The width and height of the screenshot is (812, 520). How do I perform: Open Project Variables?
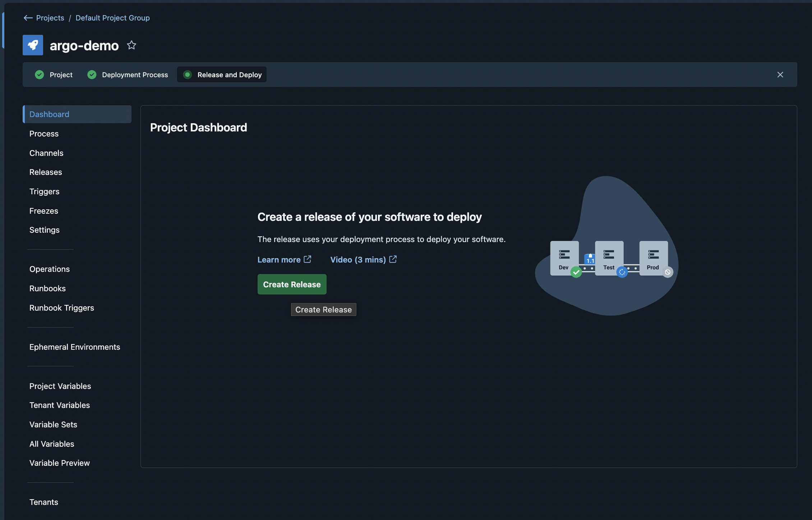tap(60, 386)
